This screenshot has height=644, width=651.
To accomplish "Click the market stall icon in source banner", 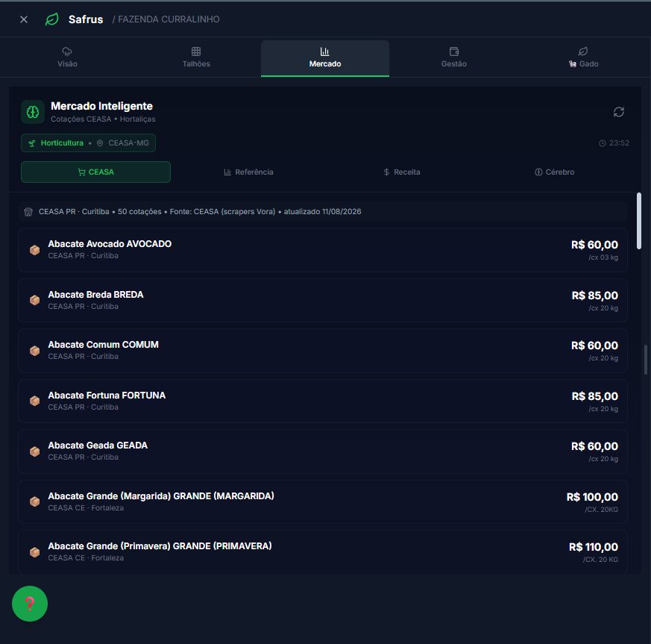I will [x=28, y=212].
